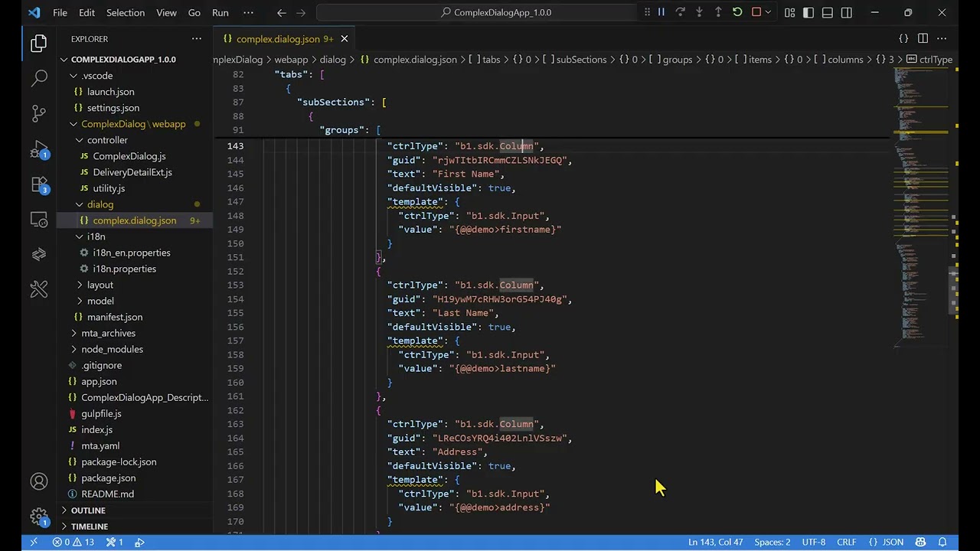Open the Extensions view
Image resolution: width=980 pixels, height=551 pixels.
[x=39, y=184]
